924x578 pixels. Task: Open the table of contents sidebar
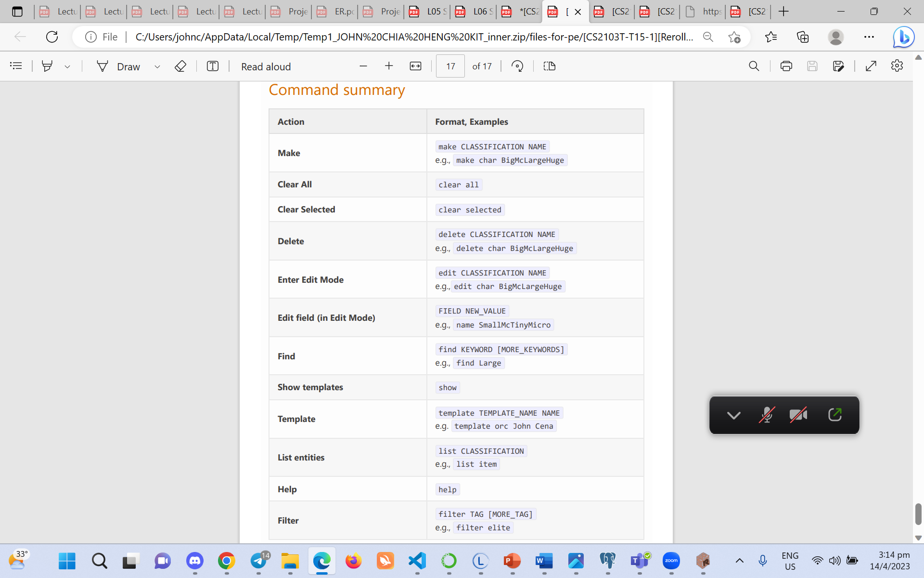click(16, 66)
